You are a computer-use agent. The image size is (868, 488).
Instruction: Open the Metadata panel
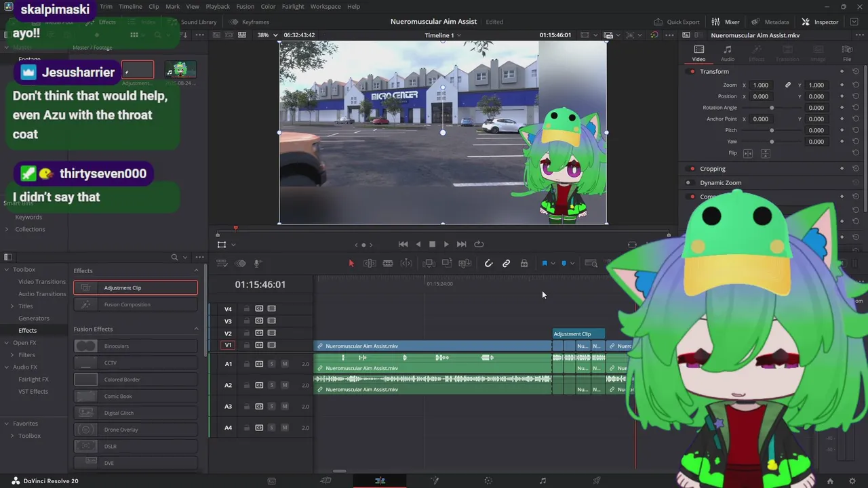pos(770,22)
